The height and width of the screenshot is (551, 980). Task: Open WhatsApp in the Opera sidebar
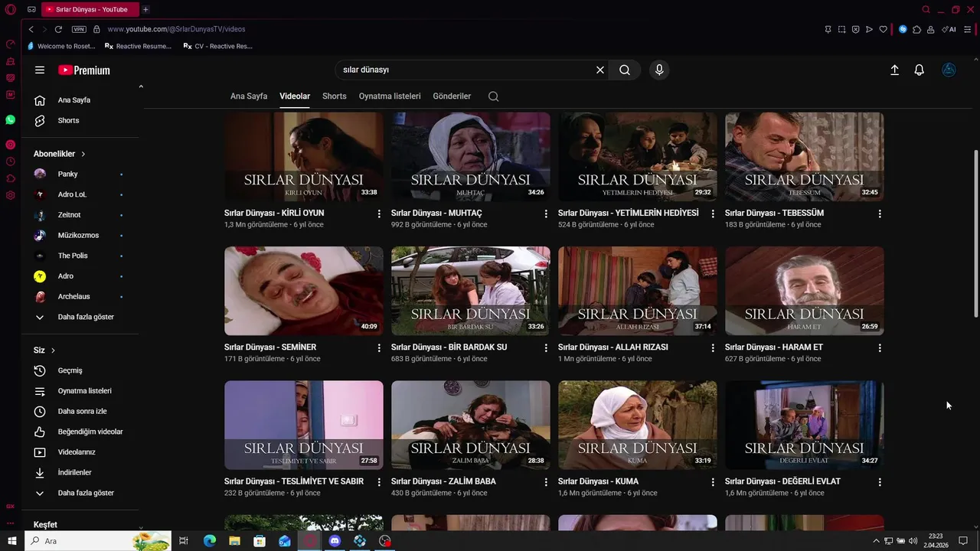11,120
